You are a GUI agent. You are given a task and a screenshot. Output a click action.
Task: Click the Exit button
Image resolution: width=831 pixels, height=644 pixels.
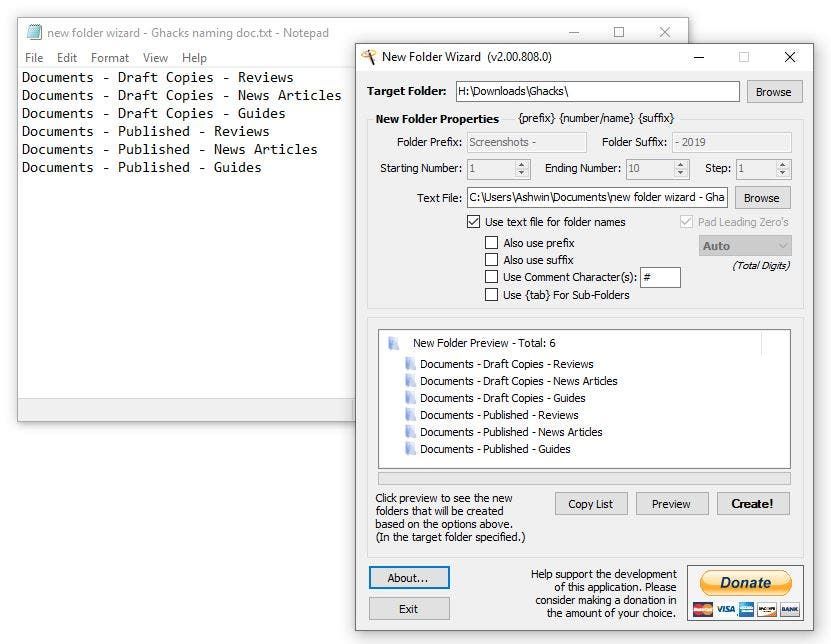coord(409,608)
